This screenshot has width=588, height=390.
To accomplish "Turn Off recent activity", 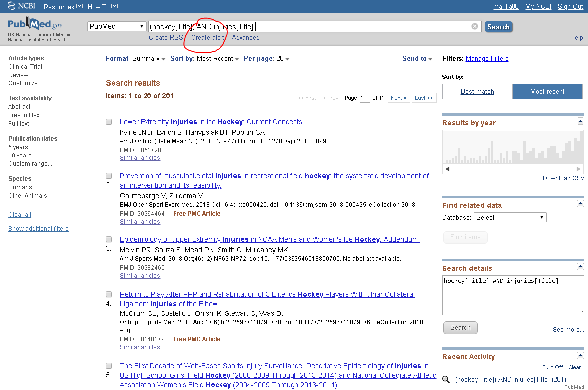I will point(553,367).
